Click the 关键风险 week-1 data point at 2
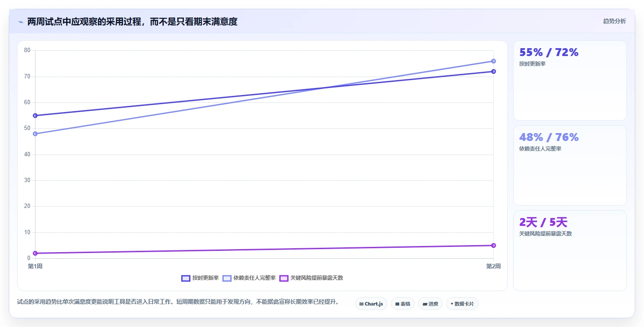Viewport: 644px width, 327px height. 35,253
